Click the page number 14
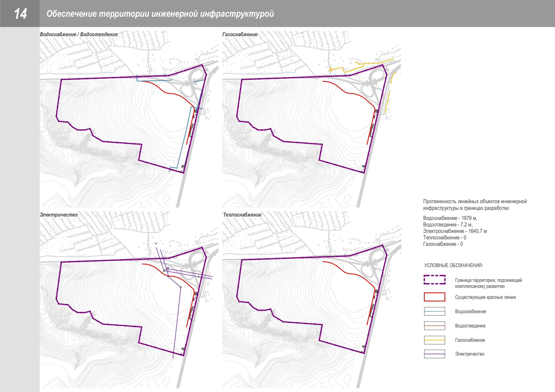This screenshot has height=392, width=555. click(x=20, y=14)
